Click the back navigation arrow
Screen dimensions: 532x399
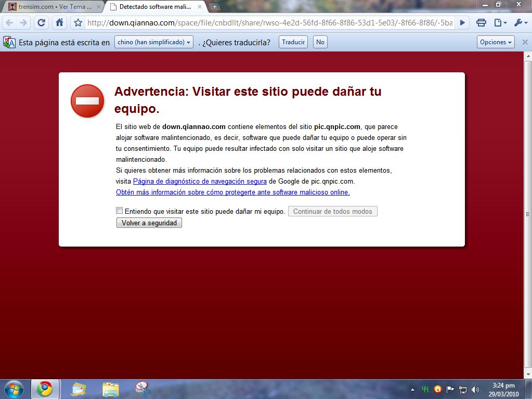(x=9, y=23)
